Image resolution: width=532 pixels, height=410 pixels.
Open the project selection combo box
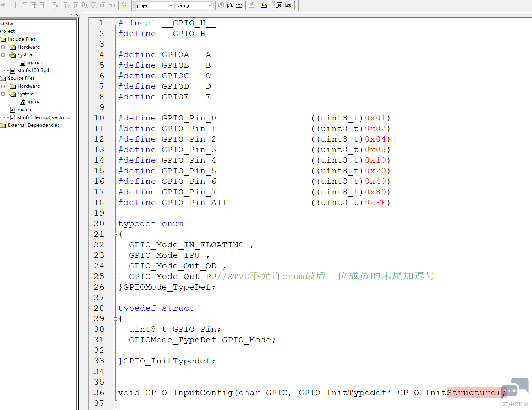click(155, 5)
